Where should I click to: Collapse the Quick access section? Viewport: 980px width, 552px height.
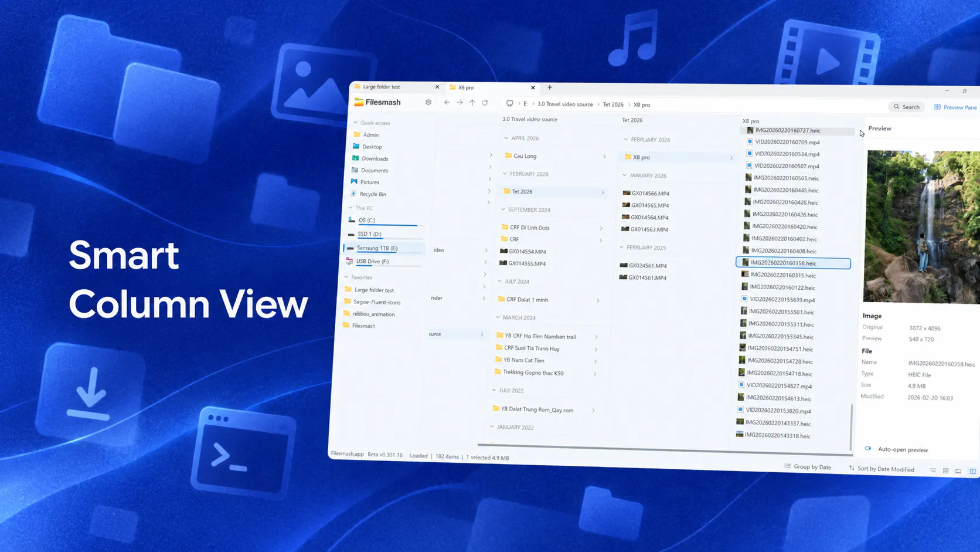355,123
